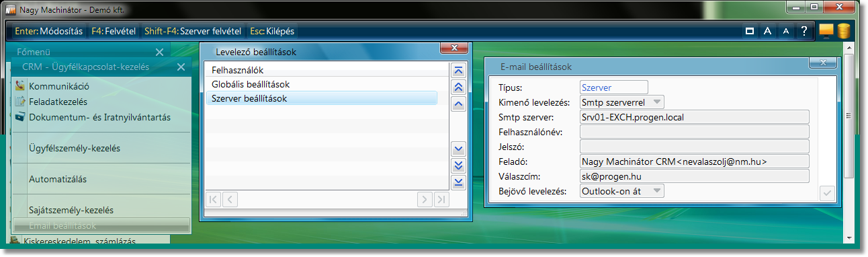Jump to last list entry arrow button

(459, 182)
